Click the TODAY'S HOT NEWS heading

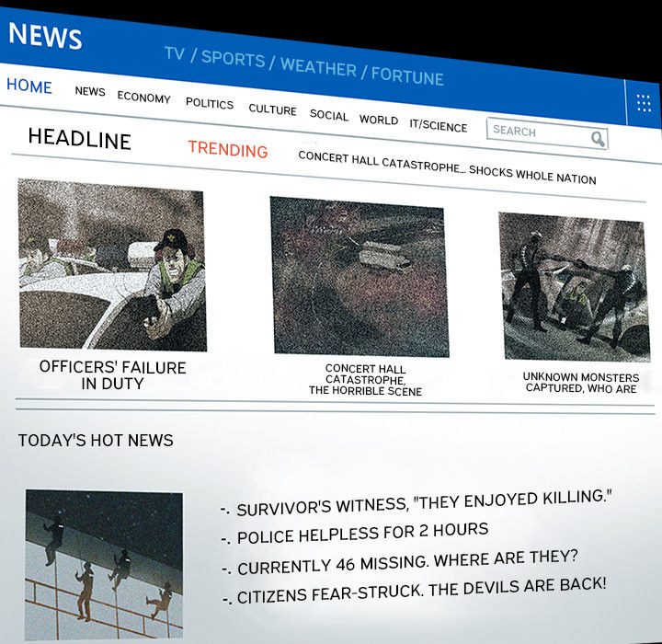[96, 441]
